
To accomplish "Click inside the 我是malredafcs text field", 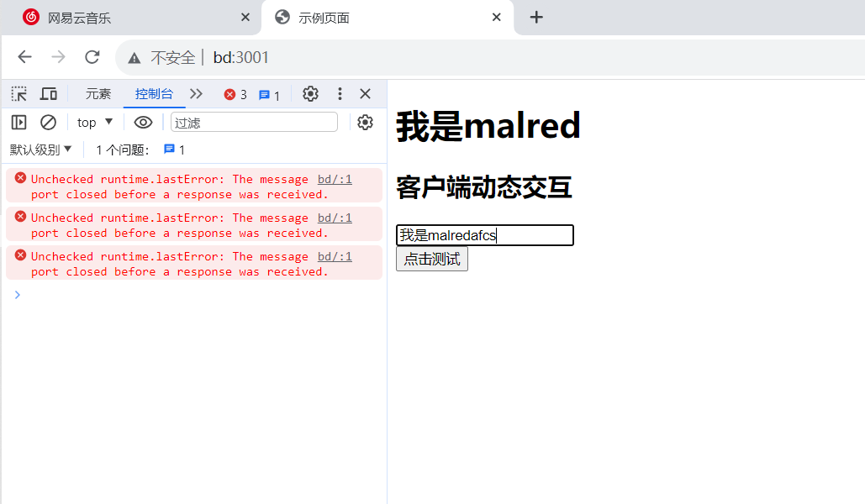I will coord(484,235).
